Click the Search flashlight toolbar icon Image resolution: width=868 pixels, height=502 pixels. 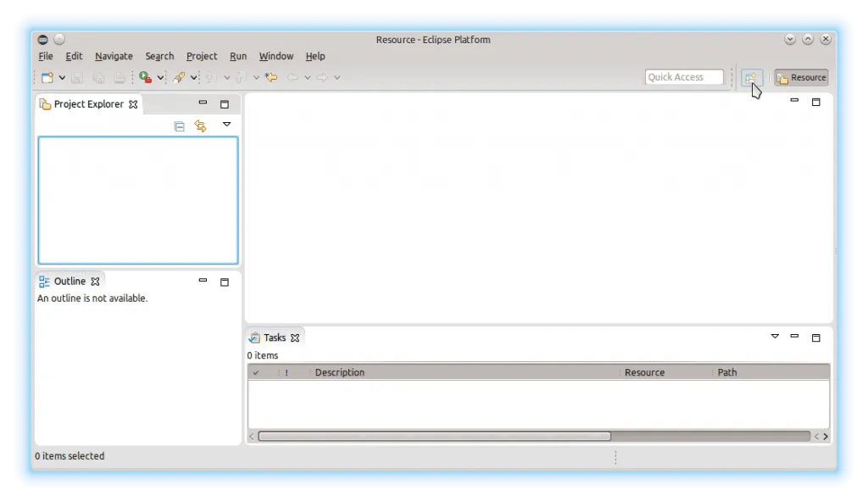coord(179,78)
